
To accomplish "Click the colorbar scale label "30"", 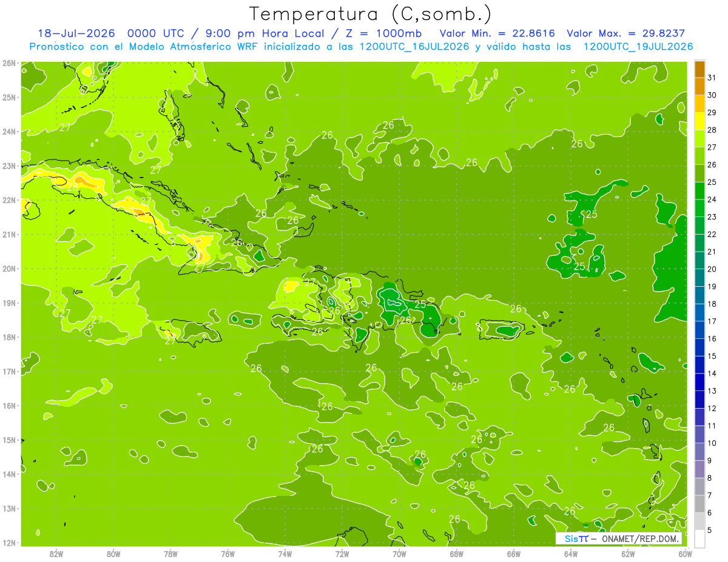I will click(712, 95).
